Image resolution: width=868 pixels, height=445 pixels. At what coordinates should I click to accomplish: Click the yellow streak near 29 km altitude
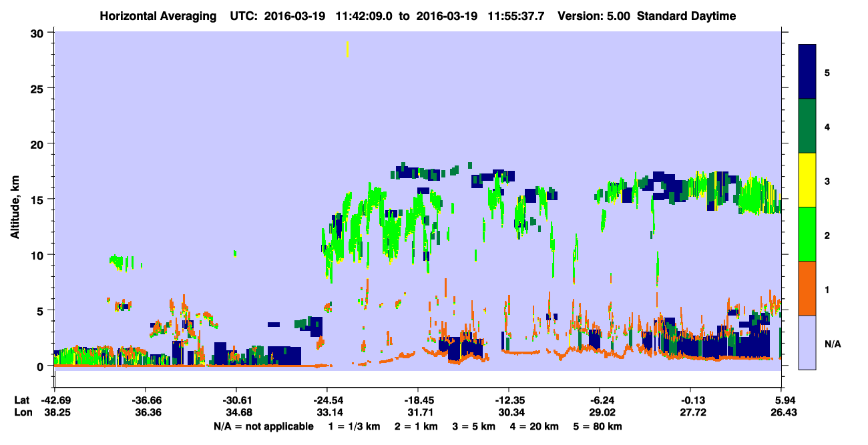tap(347, 49)
